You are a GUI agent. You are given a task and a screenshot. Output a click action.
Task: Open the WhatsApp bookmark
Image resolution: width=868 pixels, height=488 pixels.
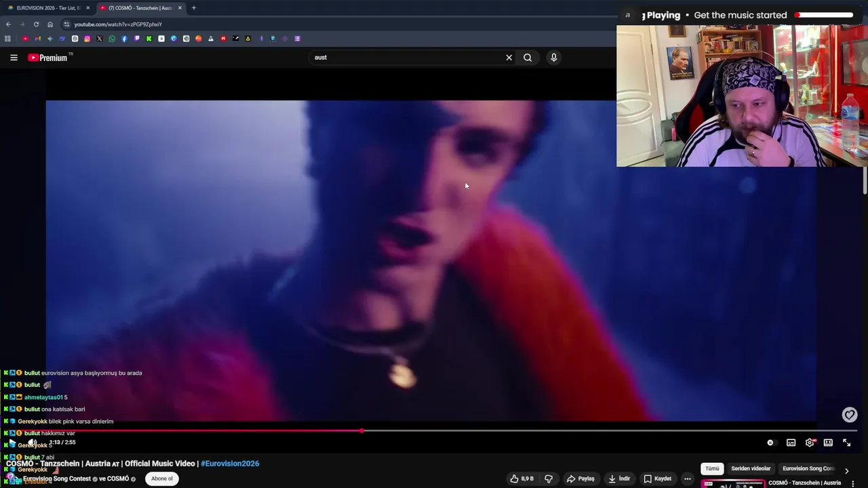click(112, 39)
